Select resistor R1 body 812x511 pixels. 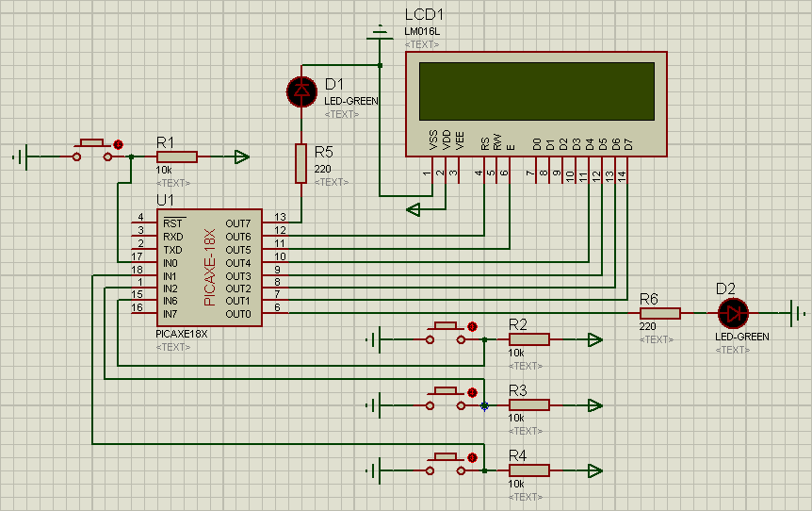pyautogui.click(x=176, y=157)
